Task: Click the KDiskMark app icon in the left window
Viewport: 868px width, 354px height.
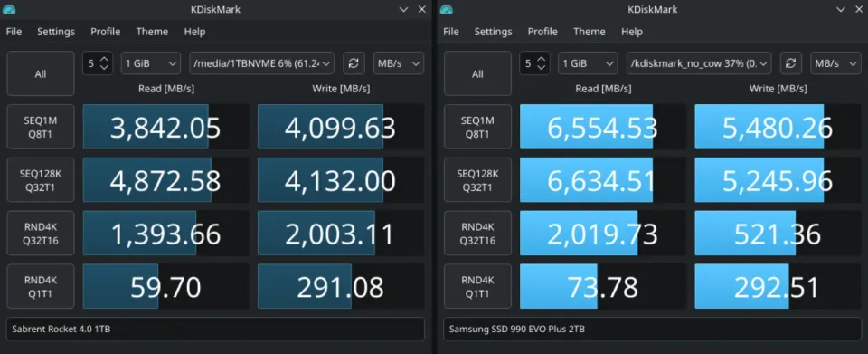Action: click(x=9, y=9)
